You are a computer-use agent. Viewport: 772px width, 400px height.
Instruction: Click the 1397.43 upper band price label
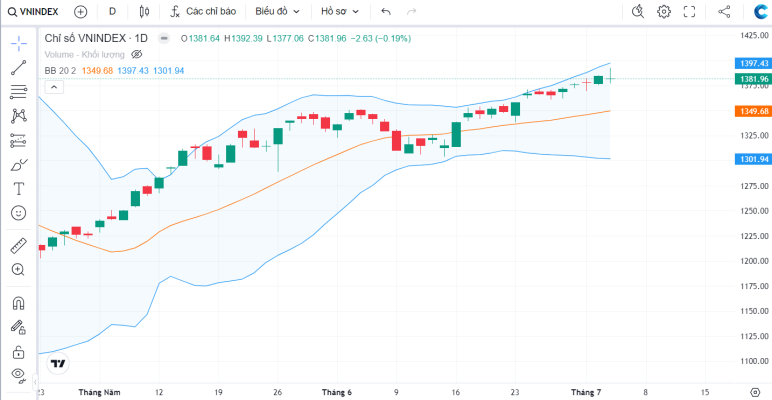pos(753,64)
